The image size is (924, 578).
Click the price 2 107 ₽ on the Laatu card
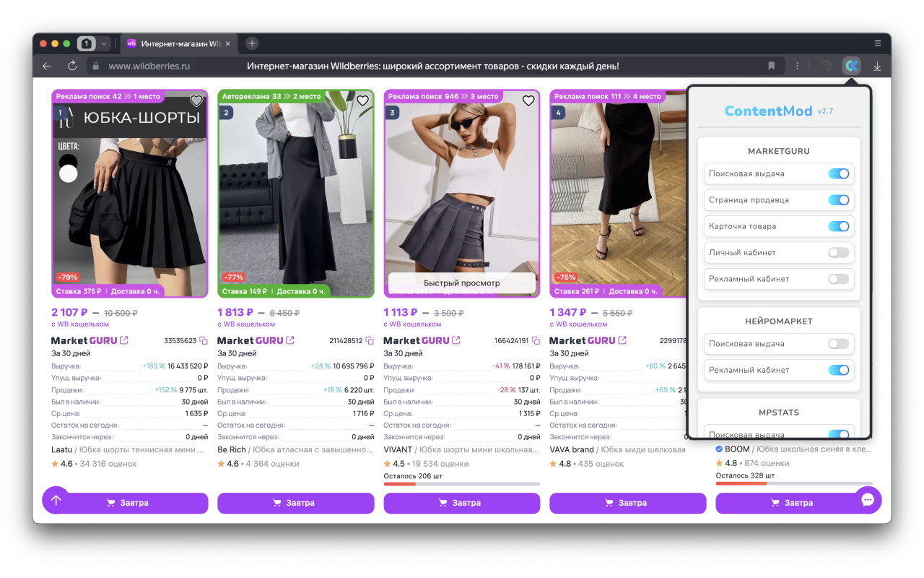69,312
